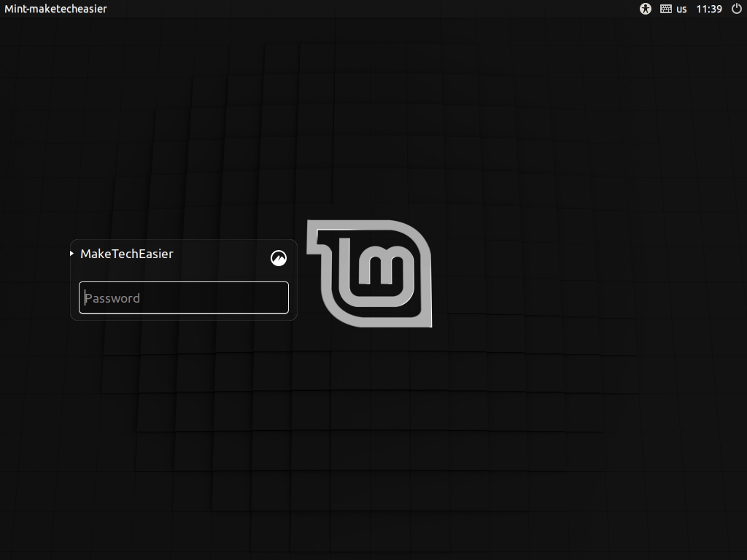Click the triangle beside MakeTechEasier
This screenshot has height=560, width=747.
(x=71, y=254)
